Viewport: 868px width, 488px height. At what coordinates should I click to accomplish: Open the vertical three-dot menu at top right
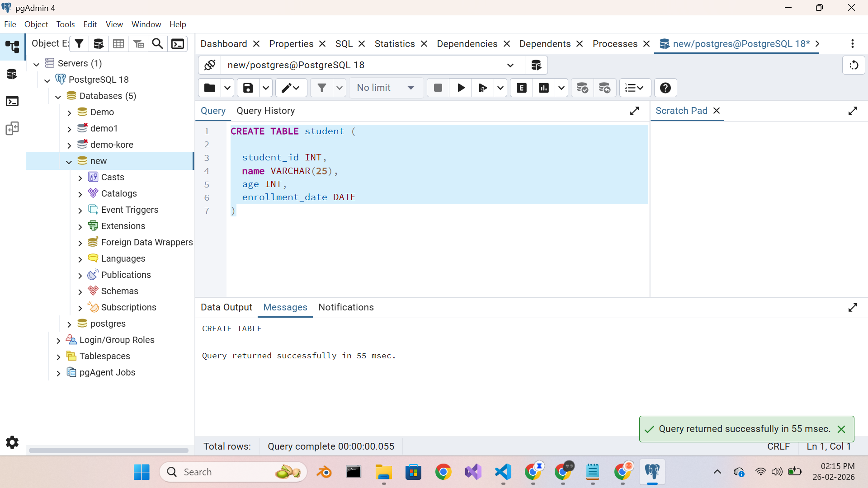pos(852,43)
